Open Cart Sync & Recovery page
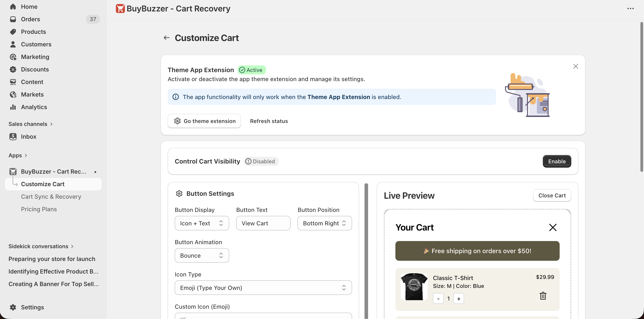This screenshot has width=644, height=319. [x=51, y=197]
